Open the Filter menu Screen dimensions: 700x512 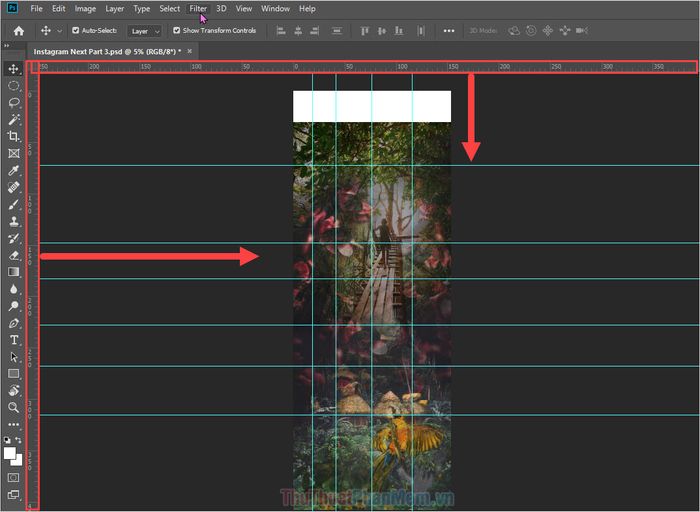coord(198,8)
